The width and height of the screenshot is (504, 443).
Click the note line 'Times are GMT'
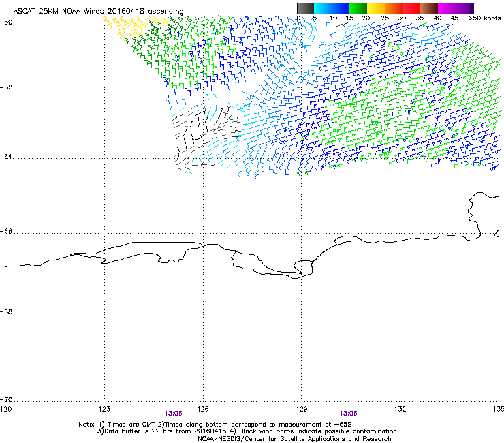[x=131, y=425]
